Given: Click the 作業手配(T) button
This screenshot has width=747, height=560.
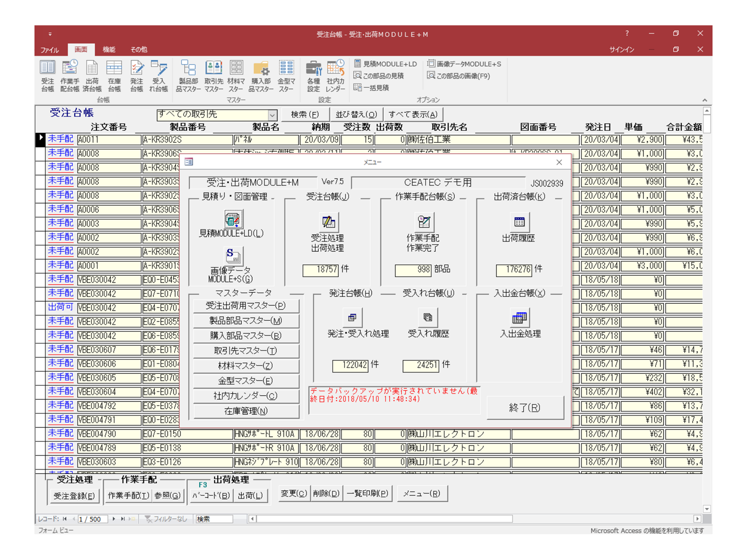Looking at the screenshot, I should pos(128,496).
